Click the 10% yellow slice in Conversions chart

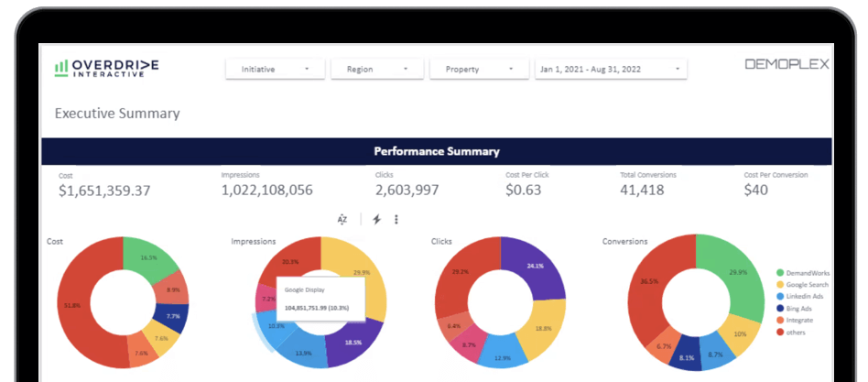[x=740, y=333]
